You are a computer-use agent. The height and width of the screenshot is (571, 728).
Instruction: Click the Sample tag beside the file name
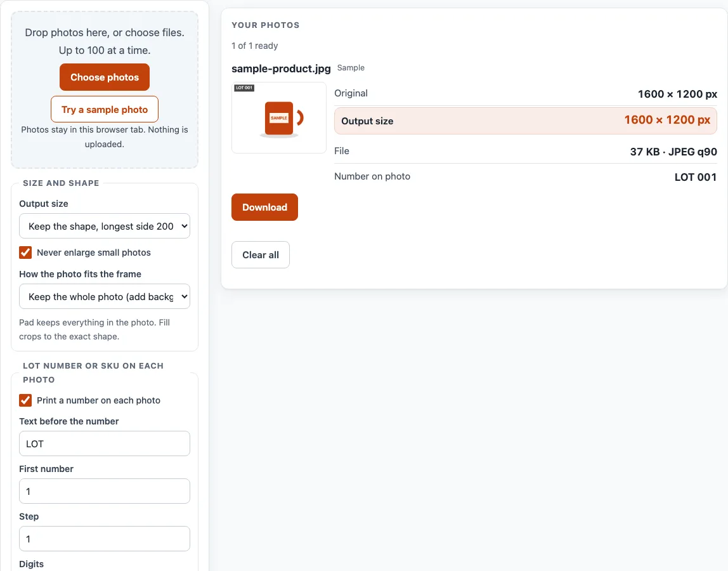coord(351,68)
